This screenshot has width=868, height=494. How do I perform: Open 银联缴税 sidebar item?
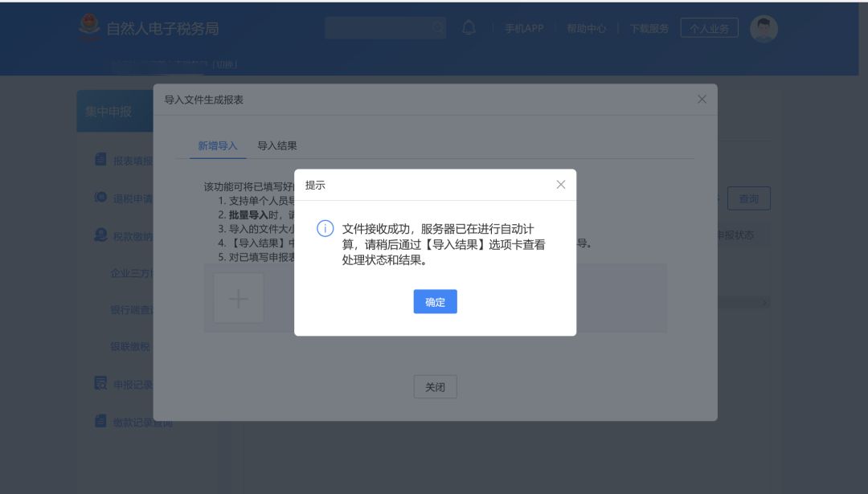[x=130, y=347]
